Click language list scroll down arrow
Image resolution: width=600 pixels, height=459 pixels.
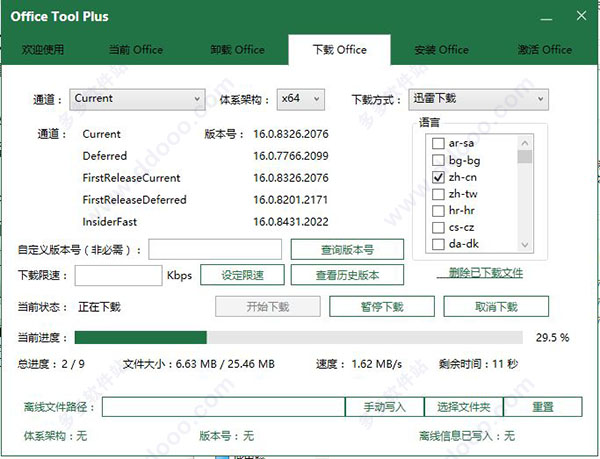coord(525,245)
